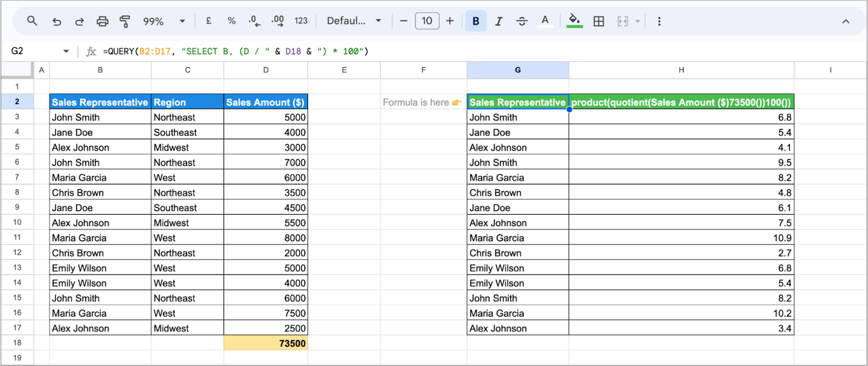Open the more options menu
Screen dimensions: 868x366
coord(659,21)
